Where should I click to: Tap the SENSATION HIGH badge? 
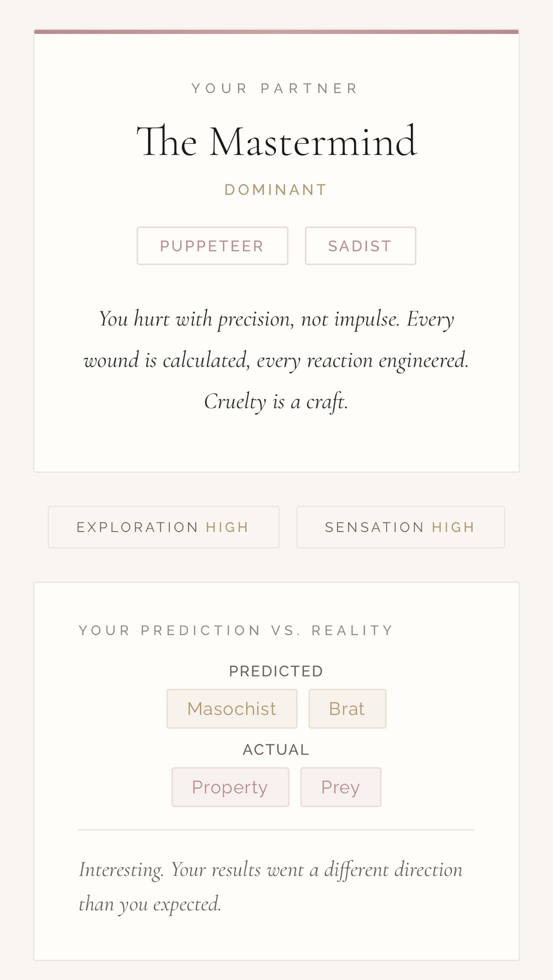point(400,527)
